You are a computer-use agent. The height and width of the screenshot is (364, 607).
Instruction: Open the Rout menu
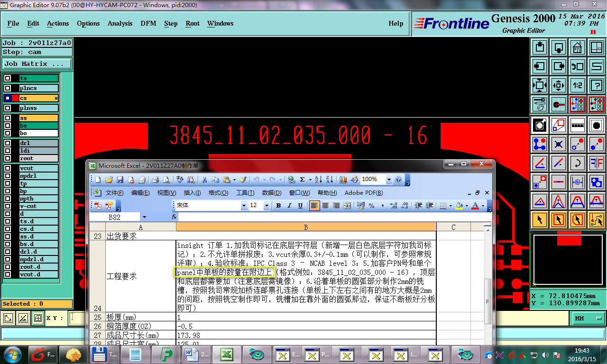[193, 23]
